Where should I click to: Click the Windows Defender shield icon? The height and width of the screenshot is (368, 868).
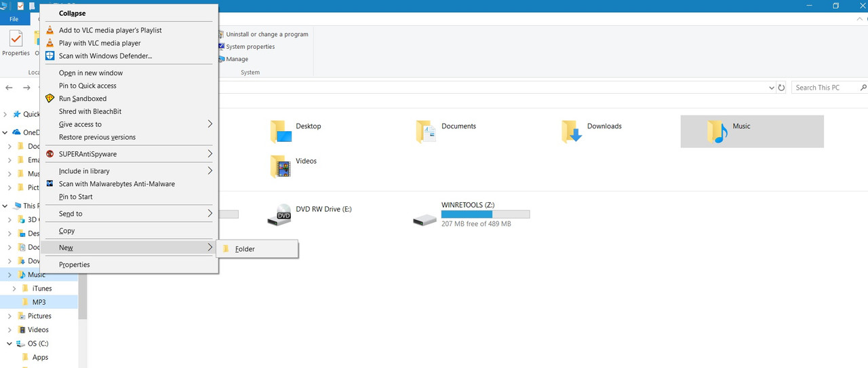(x=50, y=56)
